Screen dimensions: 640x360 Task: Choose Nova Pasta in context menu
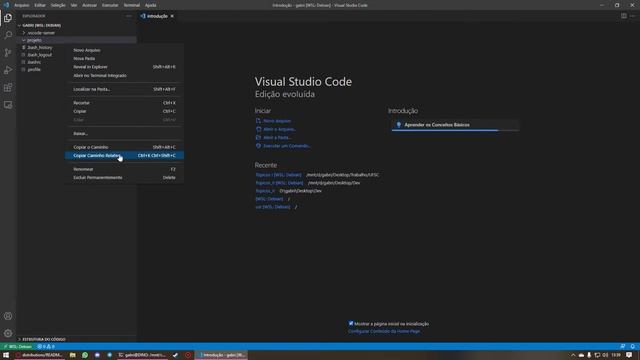pos(124,58)
